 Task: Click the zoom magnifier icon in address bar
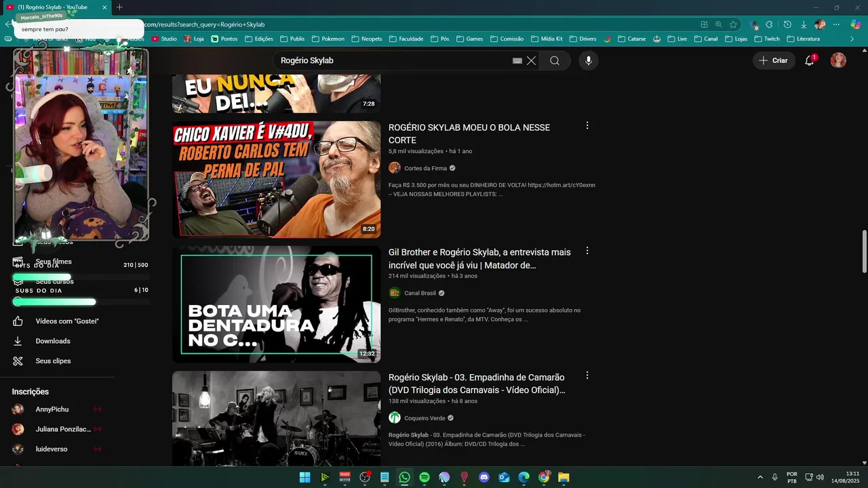[x=719, y=24]
